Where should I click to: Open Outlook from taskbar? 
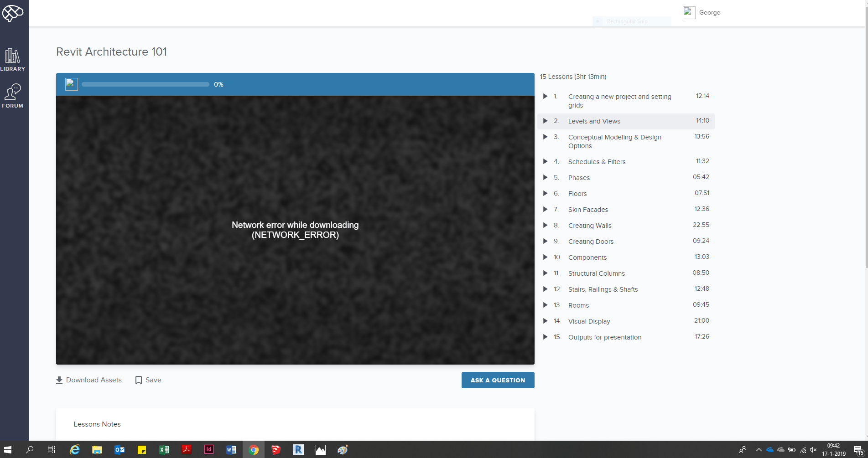click(119, 450)
